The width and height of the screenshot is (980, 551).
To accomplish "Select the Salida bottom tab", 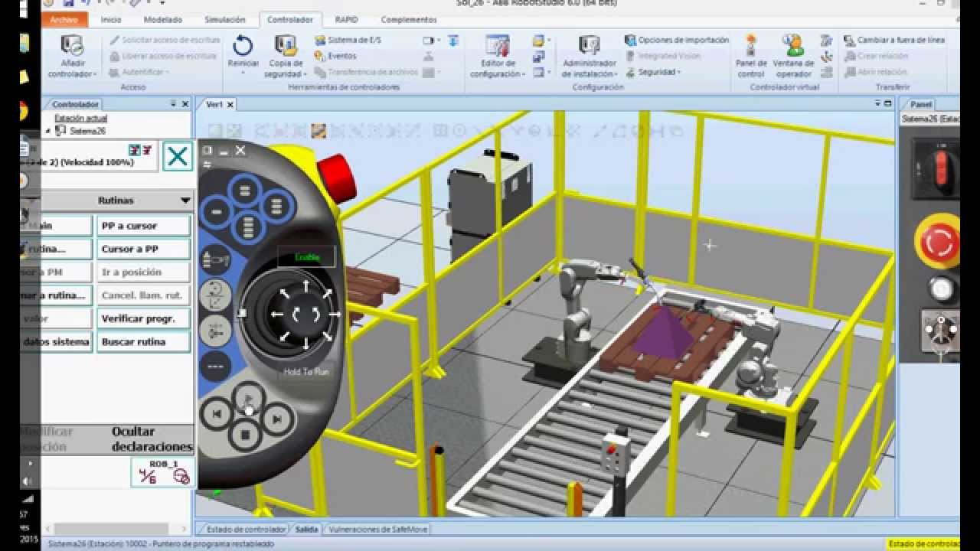I will [306, 529].
